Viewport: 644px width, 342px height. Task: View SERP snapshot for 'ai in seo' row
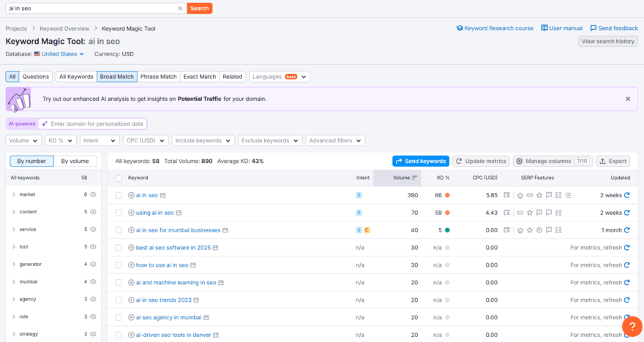click(507, 195)
